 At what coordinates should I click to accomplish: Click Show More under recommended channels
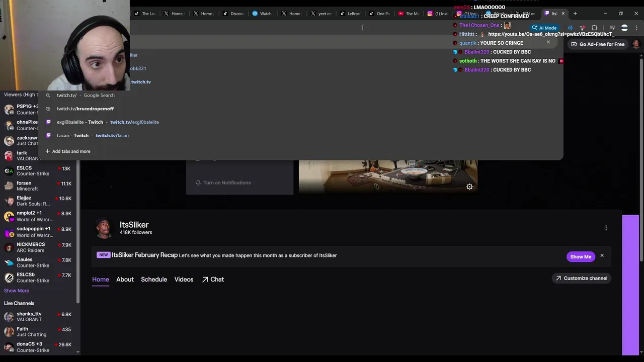[17, 291]
